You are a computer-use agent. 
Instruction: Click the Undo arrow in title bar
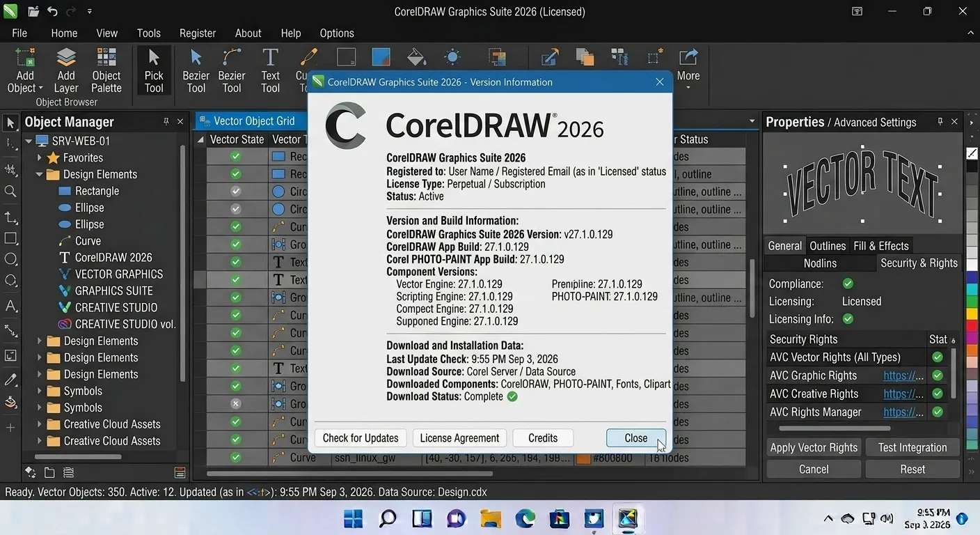53,11
